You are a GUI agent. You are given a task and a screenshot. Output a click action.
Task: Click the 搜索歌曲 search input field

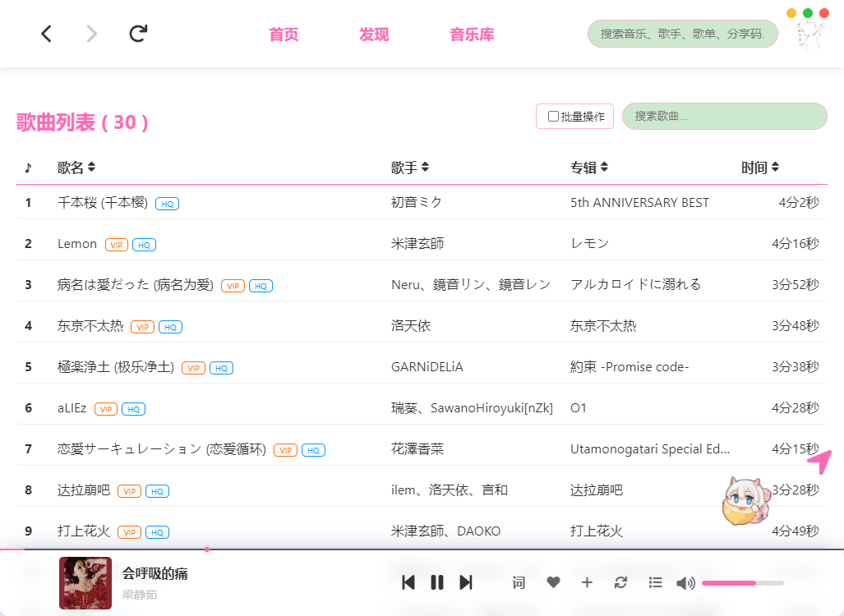(724, 116)
